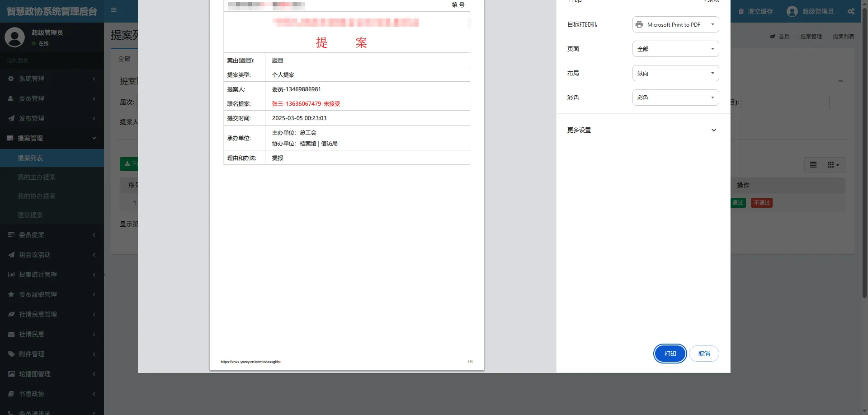Click the bar chart icon beside 提案统计管理
868x415 pixels.
coord(11,275)
